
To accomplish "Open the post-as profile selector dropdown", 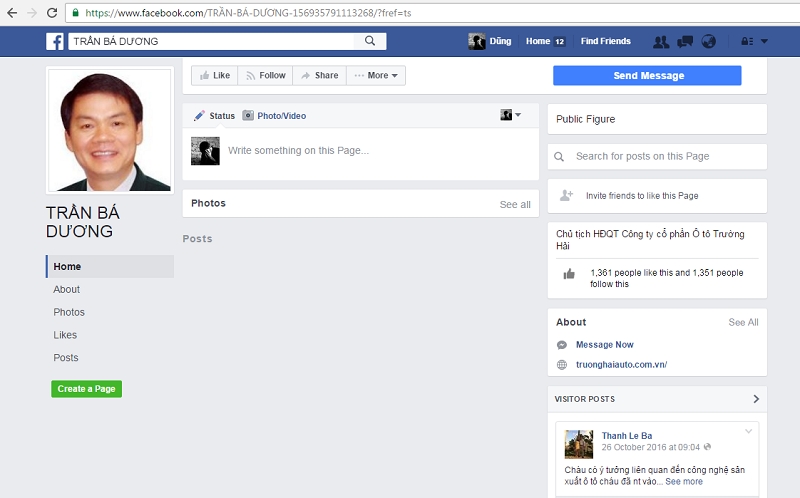I will tap(511, 115).
